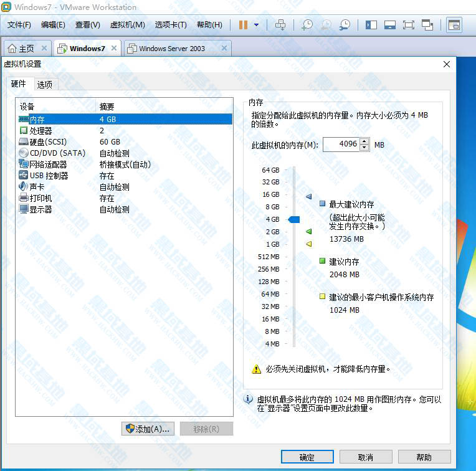This screenshot has width=476, height=471.
Task: Click the green recommended memory marker
Action: (309, 232)
